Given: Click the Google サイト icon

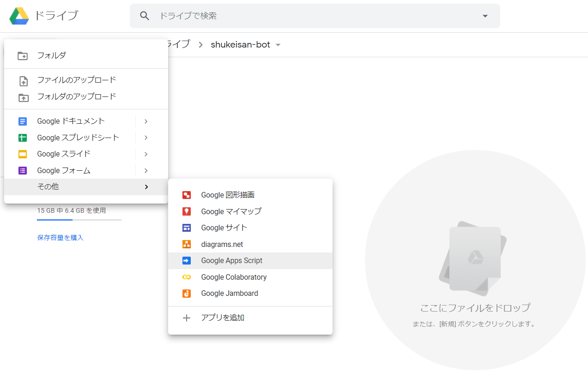Looking at the screenshot, I should pos(187,228).
